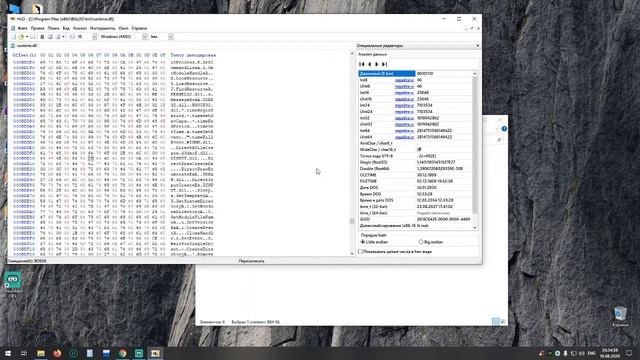Select the Double (float64) row
This screenshot has width=640, height=360.
416,169
